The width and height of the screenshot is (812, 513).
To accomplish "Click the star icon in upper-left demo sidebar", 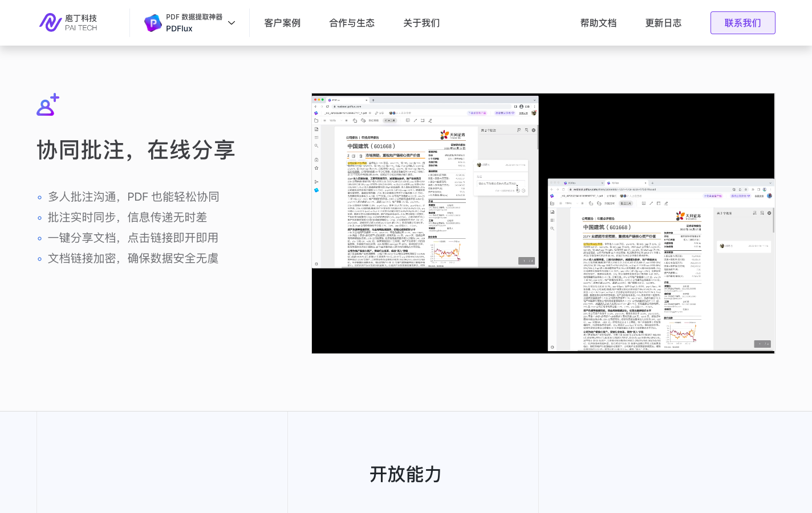I will click(x=316, y=168).
